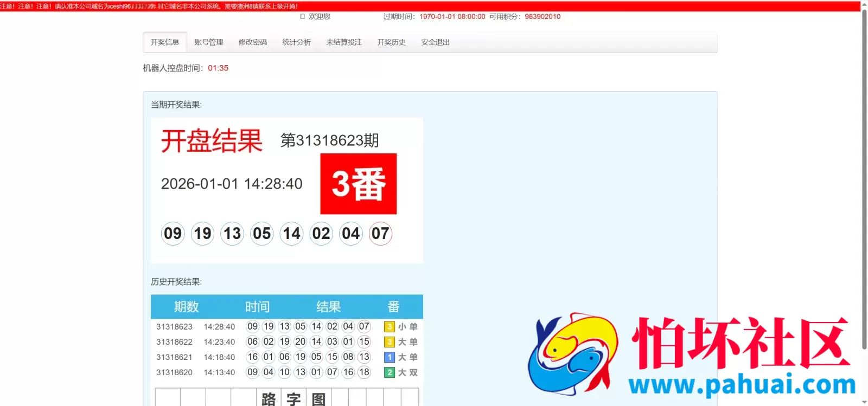Select the 修改密码 menu item
Image resolution: width=868 pixels, height=406 pixels.
[253, 42]
